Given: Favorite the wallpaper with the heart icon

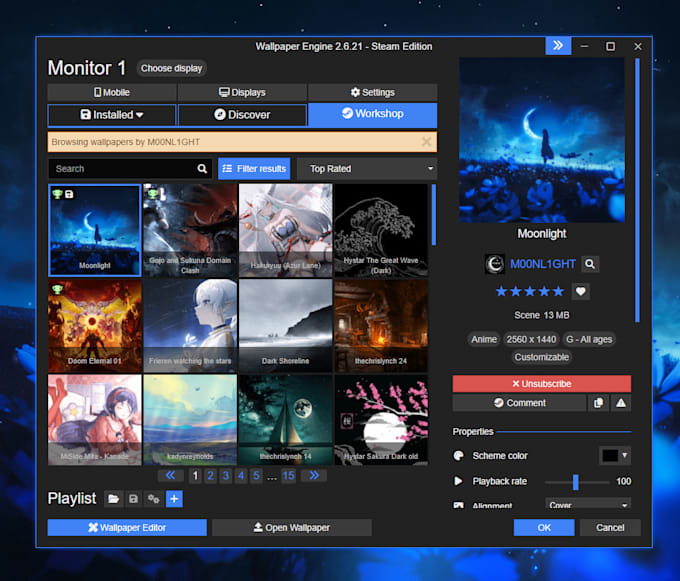Looking at the screenshot, I should [580, 292].
